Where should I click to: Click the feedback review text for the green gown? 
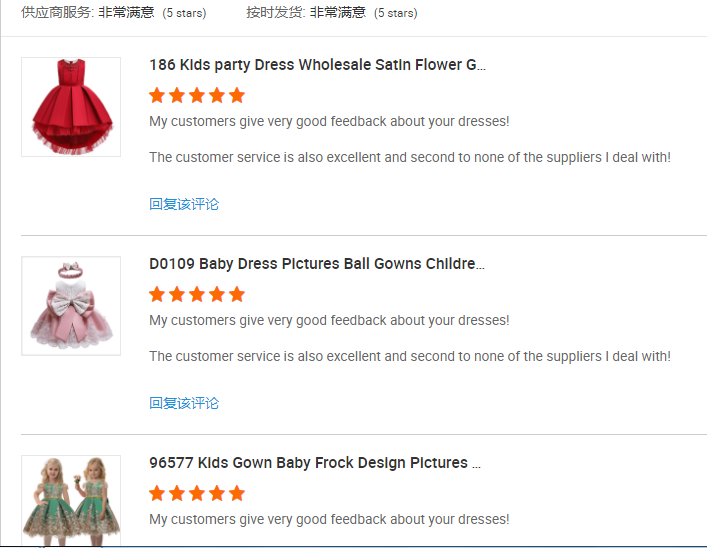point(329,519)
